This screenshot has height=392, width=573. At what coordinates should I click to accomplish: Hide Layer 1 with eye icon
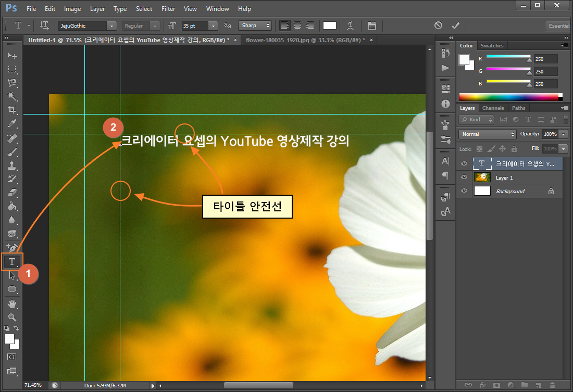click(464, 177)
